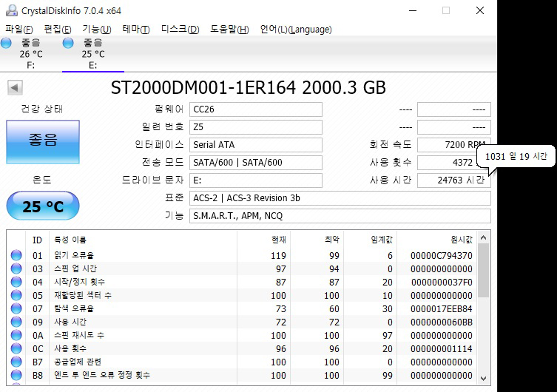Click raw value 0000000037F0
The height and width of the screenshot is (392, 557).
point(442,283)
